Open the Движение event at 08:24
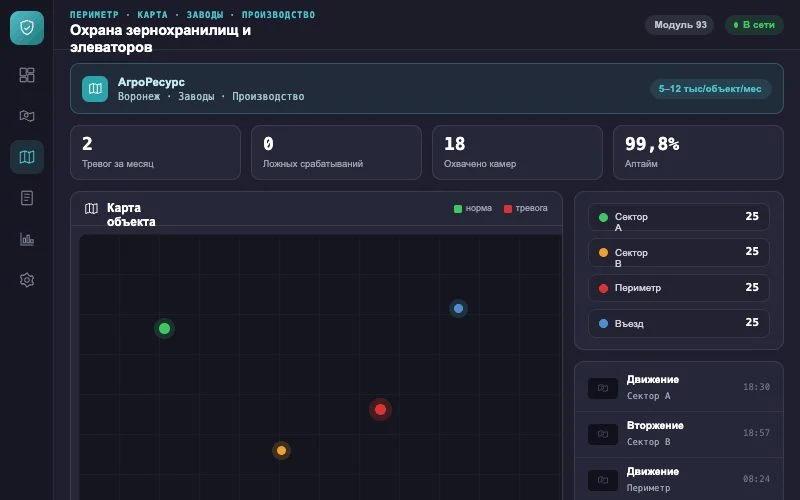This screenshot has height=500, width=800. pyautogui.click(x=679, y=480)
